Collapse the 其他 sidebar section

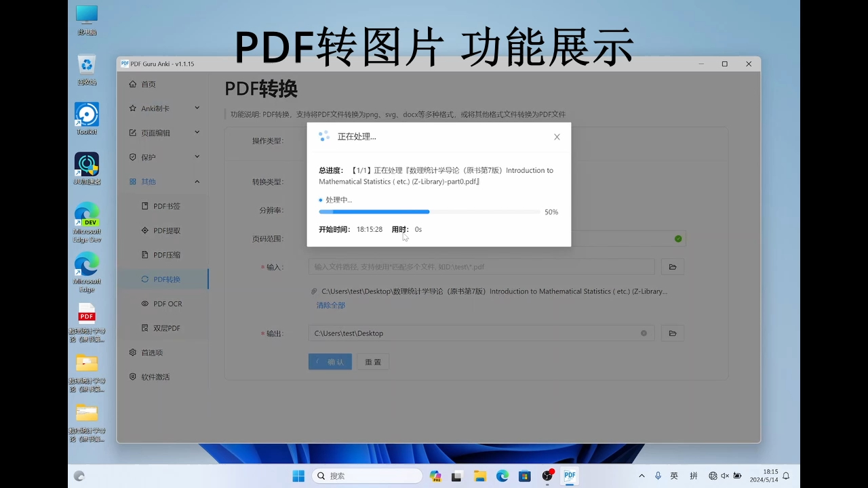click(x=163, y=182)
